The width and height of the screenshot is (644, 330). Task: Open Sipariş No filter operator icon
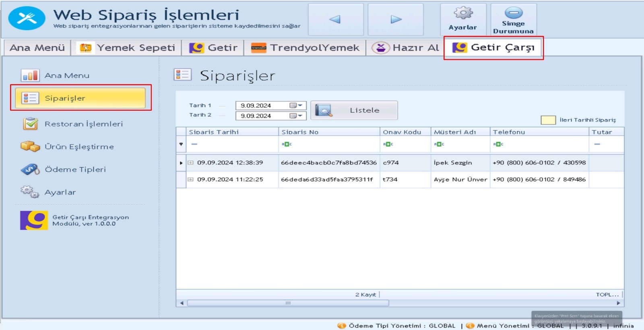click(287, 144)
